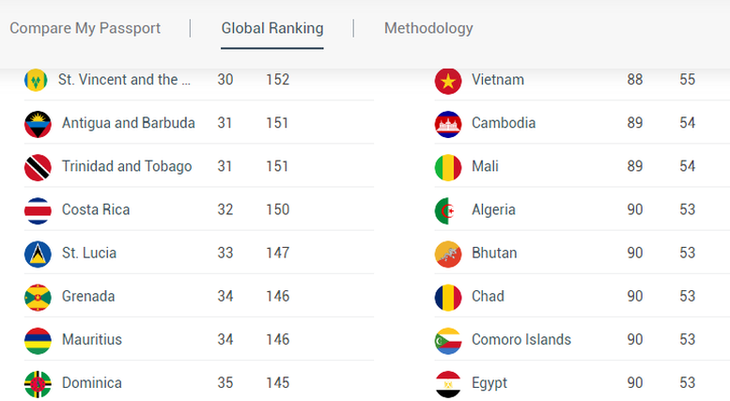Select the Grenada flag icon

pyautogui.click(x=37, y=297)
